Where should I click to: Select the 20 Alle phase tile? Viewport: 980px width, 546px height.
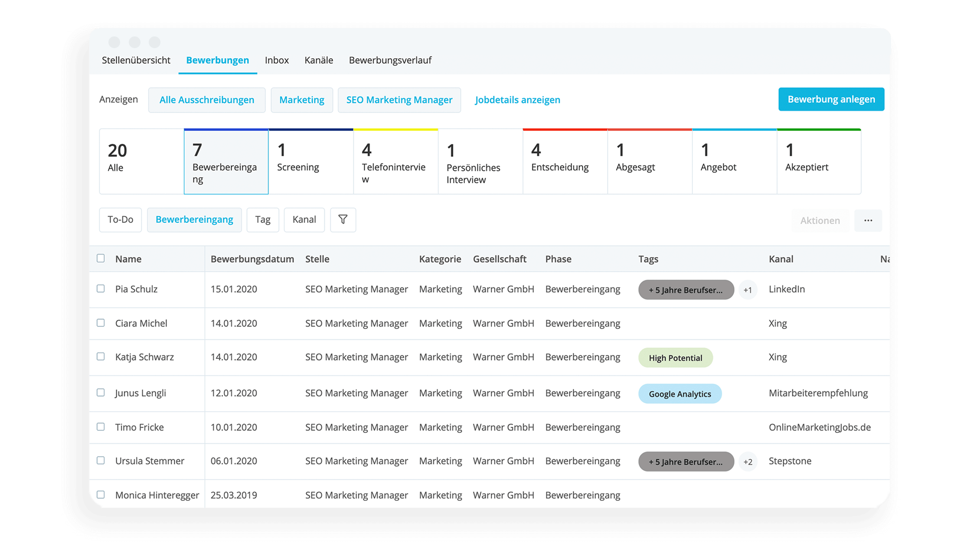(141, 161)
